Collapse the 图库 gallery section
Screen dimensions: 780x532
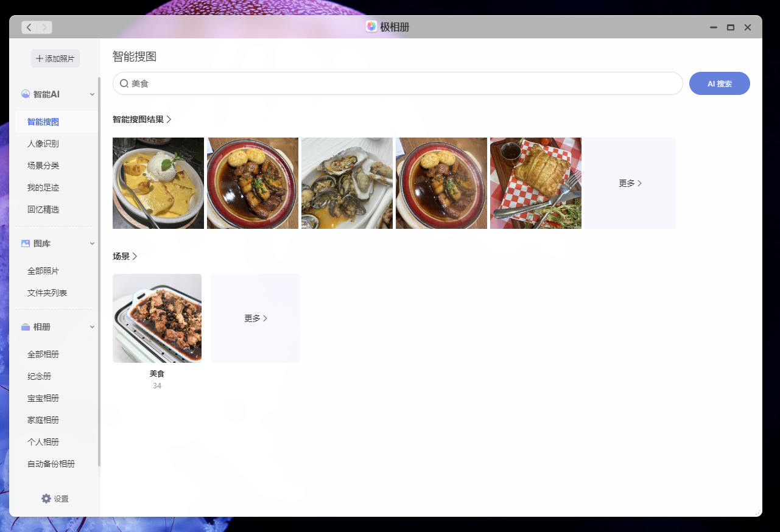(92, 243)
